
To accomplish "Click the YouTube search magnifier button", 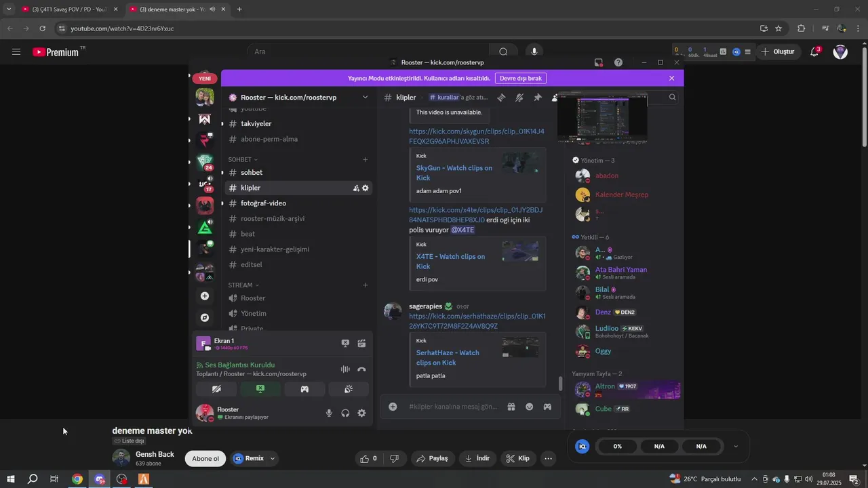I will click(503, 52).
